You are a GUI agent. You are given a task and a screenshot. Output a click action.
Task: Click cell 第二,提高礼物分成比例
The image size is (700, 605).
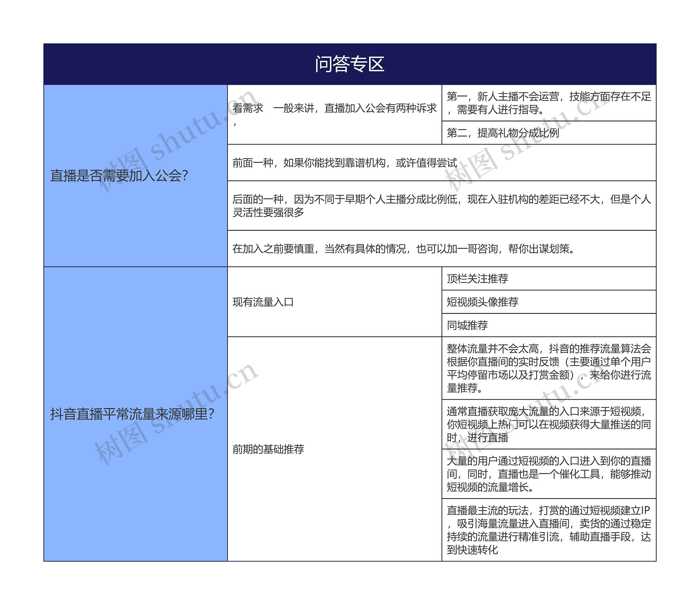(x=549, y=133)
